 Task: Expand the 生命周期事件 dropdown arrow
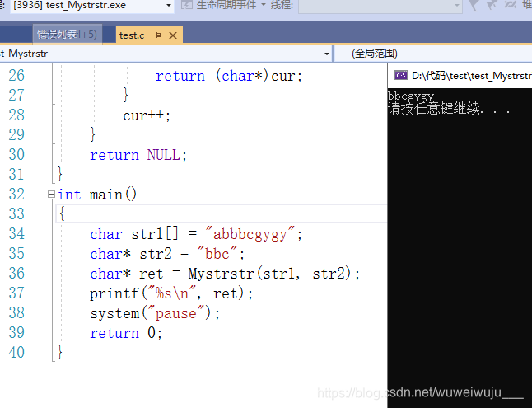(x=264, y=6)
